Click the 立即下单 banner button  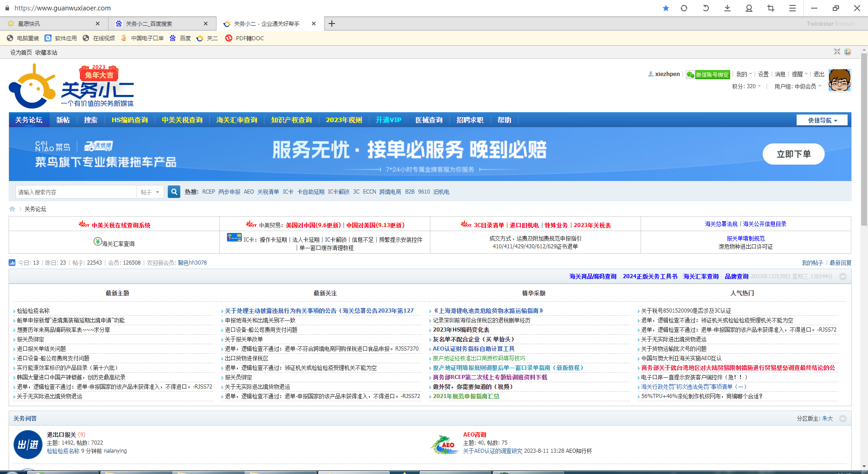tap(793, 154)
